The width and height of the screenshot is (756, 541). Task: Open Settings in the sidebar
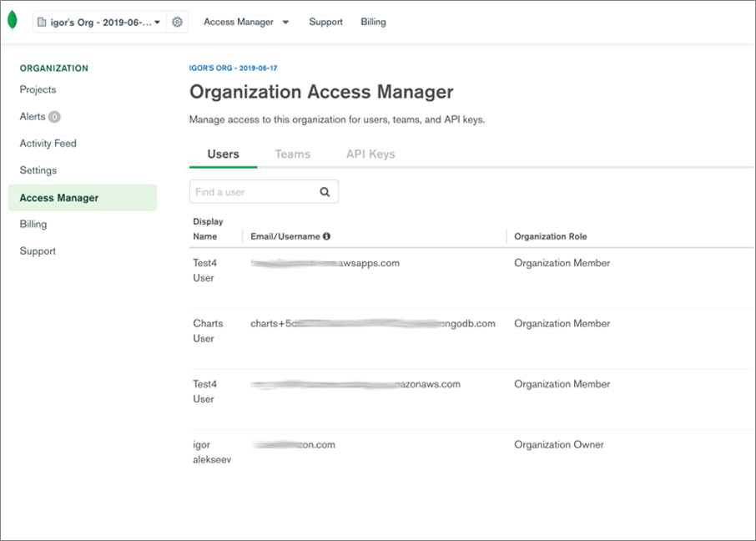pyautogui.click(x=38, y=170)
